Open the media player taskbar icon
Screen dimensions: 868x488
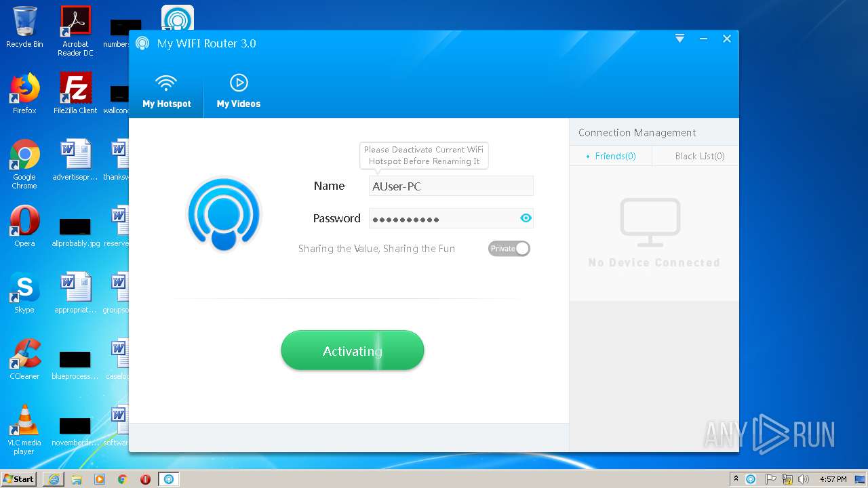pyautogui.click(x=100, y=479)
